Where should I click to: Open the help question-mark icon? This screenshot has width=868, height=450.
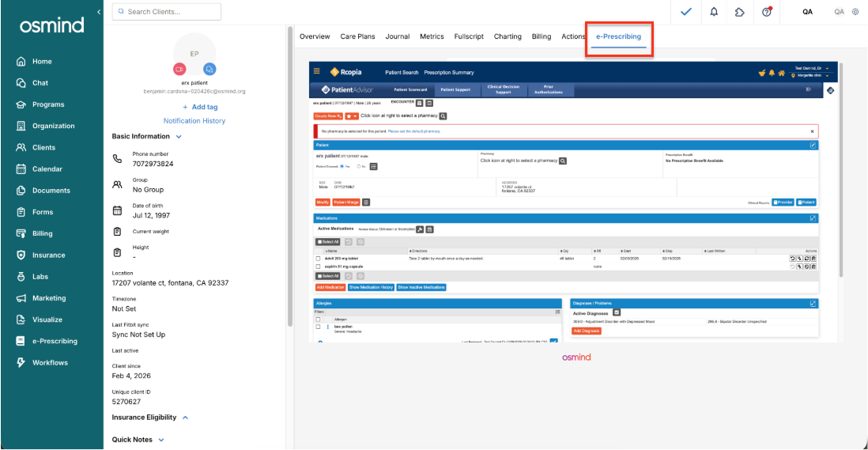(x=767, y=12)
